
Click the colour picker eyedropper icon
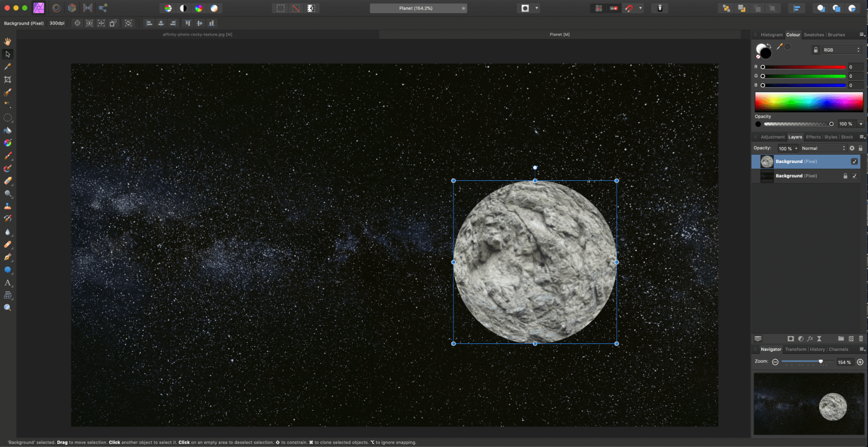pyautogui.click(x=780, y=47)
